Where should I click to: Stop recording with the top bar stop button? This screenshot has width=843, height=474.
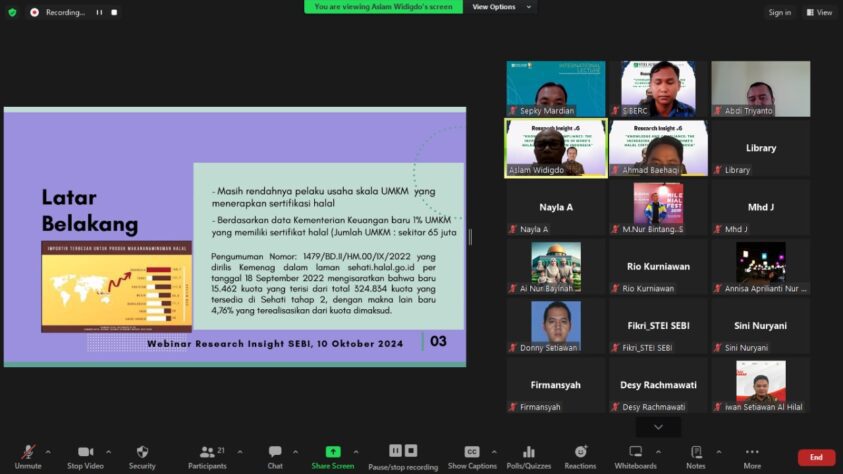(114, 13)
